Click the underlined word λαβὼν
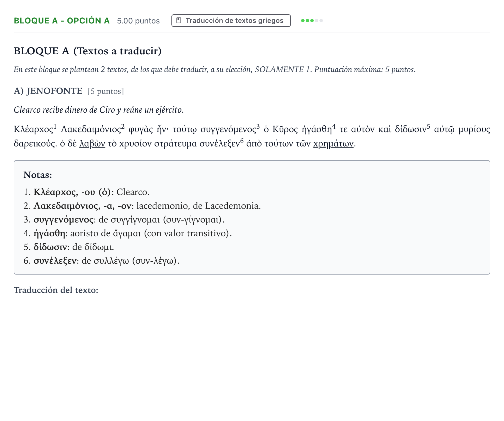 92,143
